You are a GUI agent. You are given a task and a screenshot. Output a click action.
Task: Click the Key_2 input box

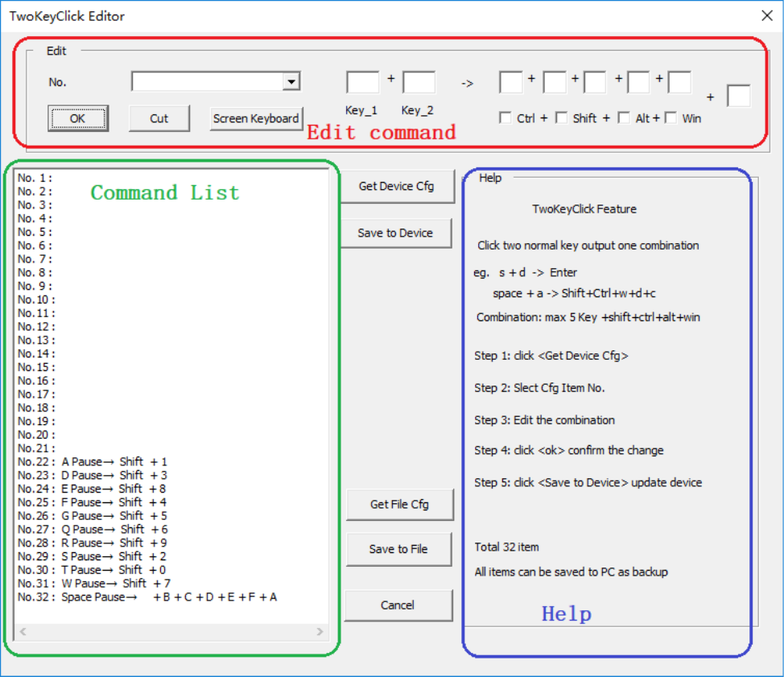click(x=419, y=82)
